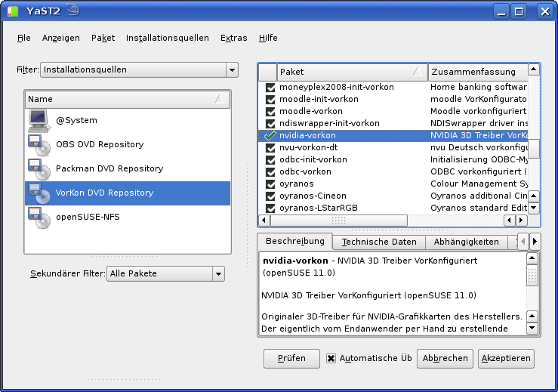This screenshot has width=558, height=392.
Task: Click the Prüfen button
Action: tap(291, 358)
